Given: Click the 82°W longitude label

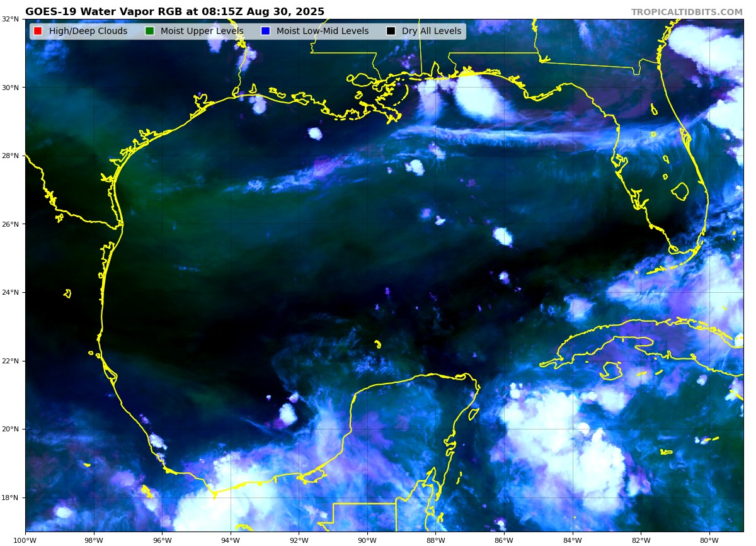Looking at the screenshot, I should coord(641,540).
